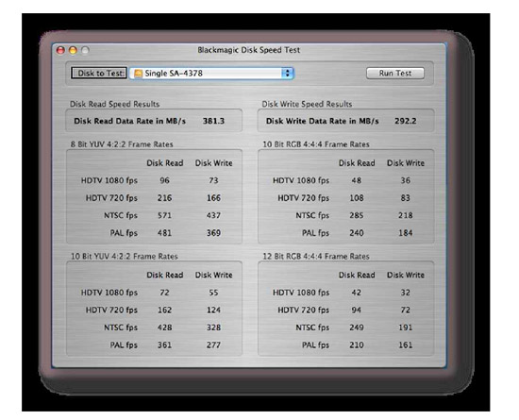
Task: Click the gray zoom window button
Action: [85, 50]
